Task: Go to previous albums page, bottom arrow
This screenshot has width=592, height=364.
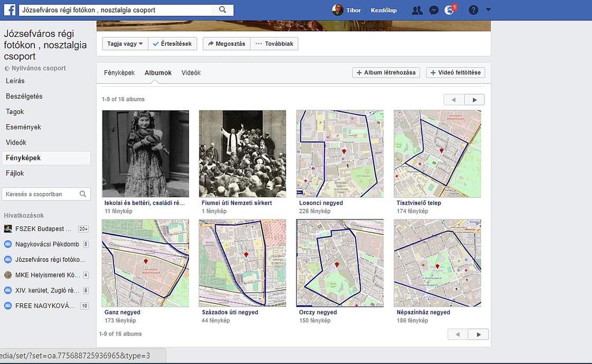Action: pyautogui.click(x=458, y=334)
